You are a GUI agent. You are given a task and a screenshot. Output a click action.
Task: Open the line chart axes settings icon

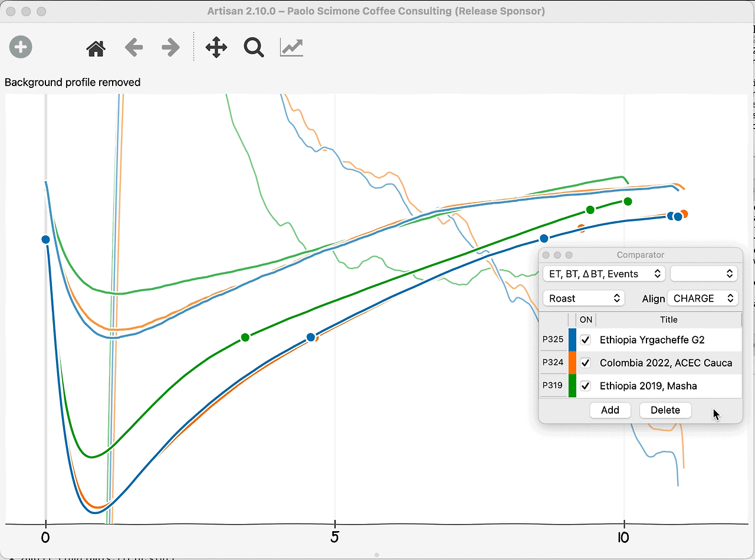[291, 47]
